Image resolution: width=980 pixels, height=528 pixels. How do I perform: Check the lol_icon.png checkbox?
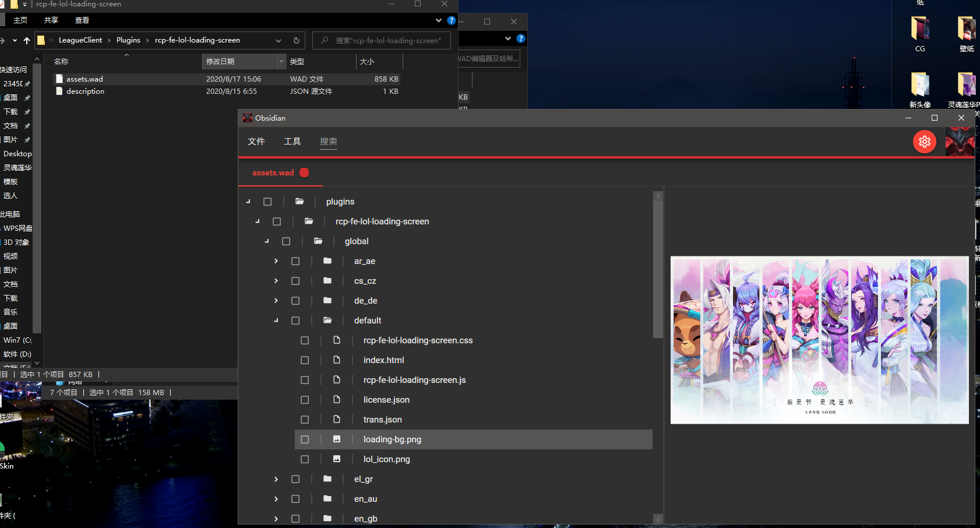point(305,459)
